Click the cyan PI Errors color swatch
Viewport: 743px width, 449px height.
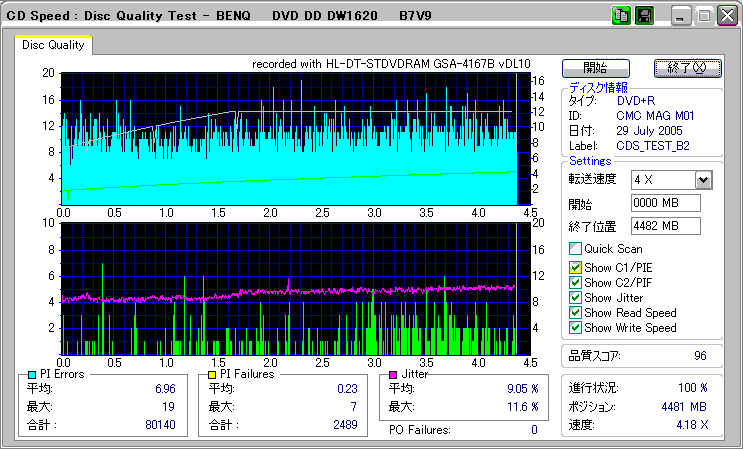[32, 374]
